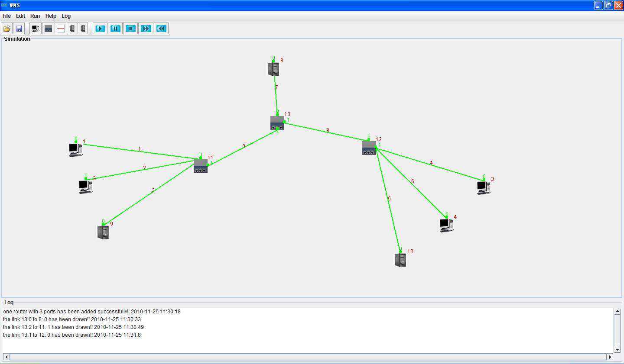Image resolution: width=624 pixels, height=364 pixels.
Task: Pause the running simulation
Action: 115,29
